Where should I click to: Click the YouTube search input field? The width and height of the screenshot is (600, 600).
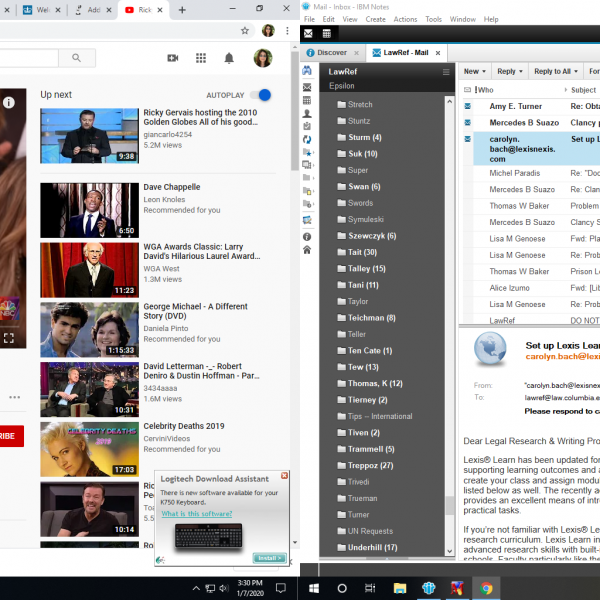pos(29,58)
